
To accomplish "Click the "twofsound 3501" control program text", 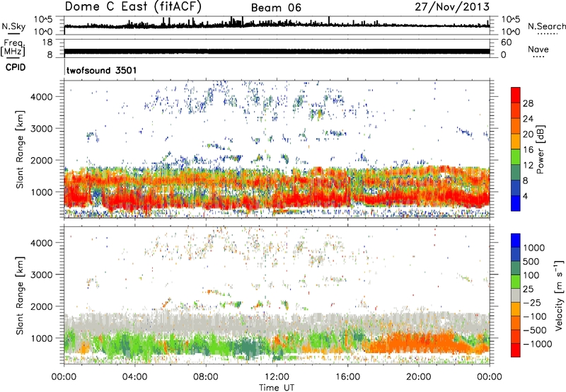I will (x=101, y=70).
